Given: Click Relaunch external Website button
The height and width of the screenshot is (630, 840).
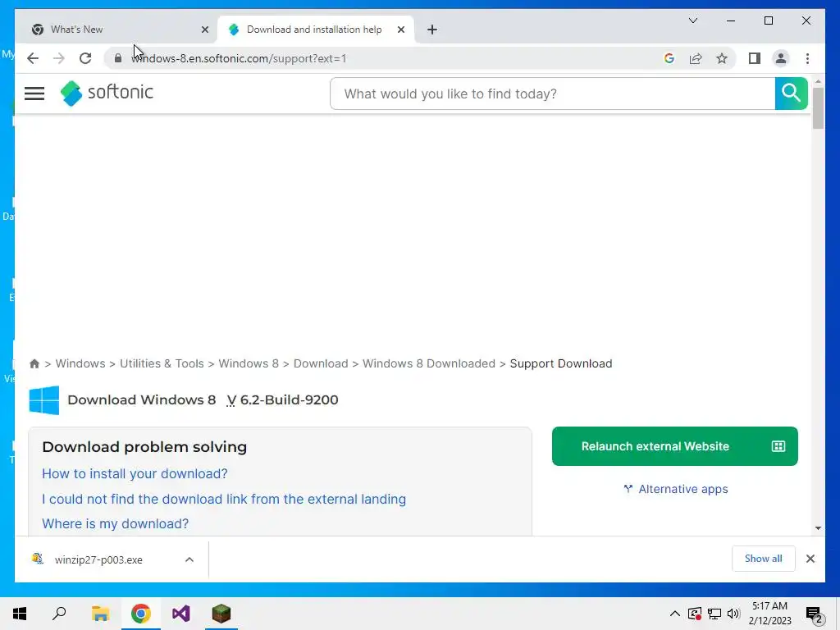Looking at the screenshot, I should (674, 446).
